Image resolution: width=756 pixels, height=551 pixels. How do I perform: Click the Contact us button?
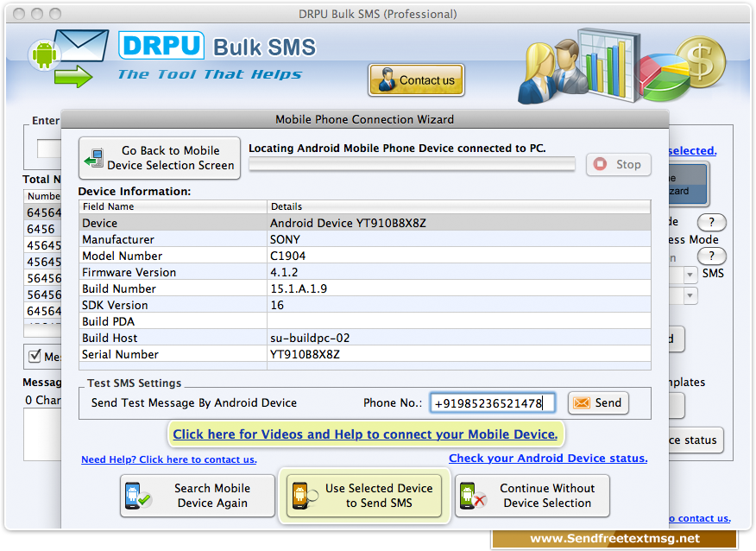click(x=416, y=80)
